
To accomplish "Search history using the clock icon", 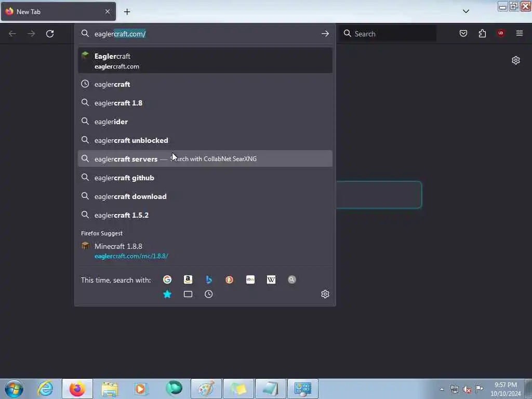I will 209,294.
